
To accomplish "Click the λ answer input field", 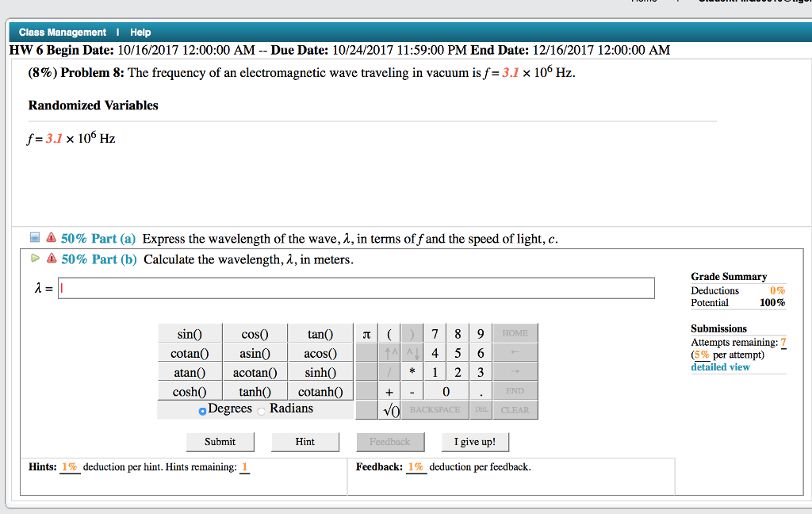I will pos(357,288).
